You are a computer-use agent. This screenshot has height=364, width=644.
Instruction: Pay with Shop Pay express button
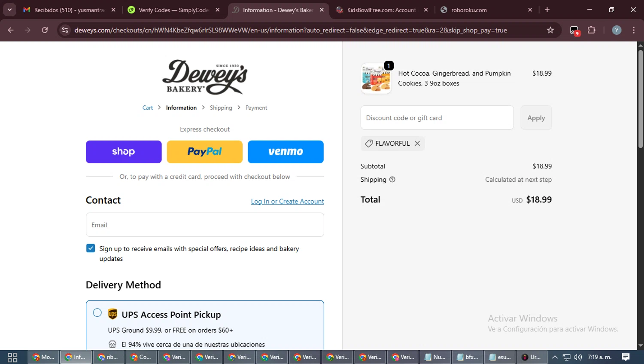pos(124,152)
